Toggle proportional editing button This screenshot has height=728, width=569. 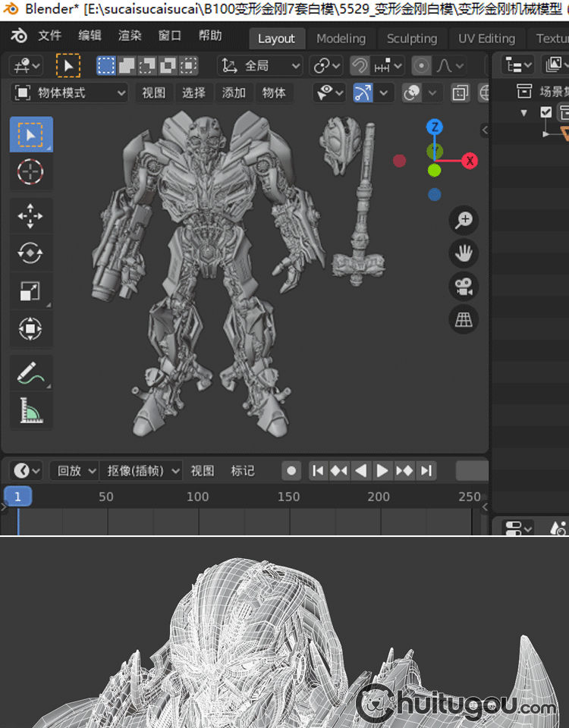coord(422,66)
